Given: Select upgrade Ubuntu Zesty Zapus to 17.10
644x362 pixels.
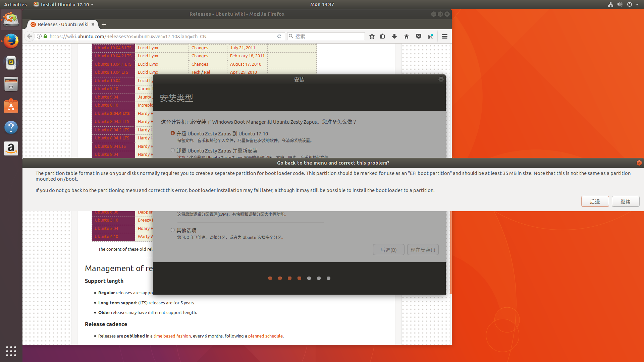Looking at the screenshot, I should 173,133.
